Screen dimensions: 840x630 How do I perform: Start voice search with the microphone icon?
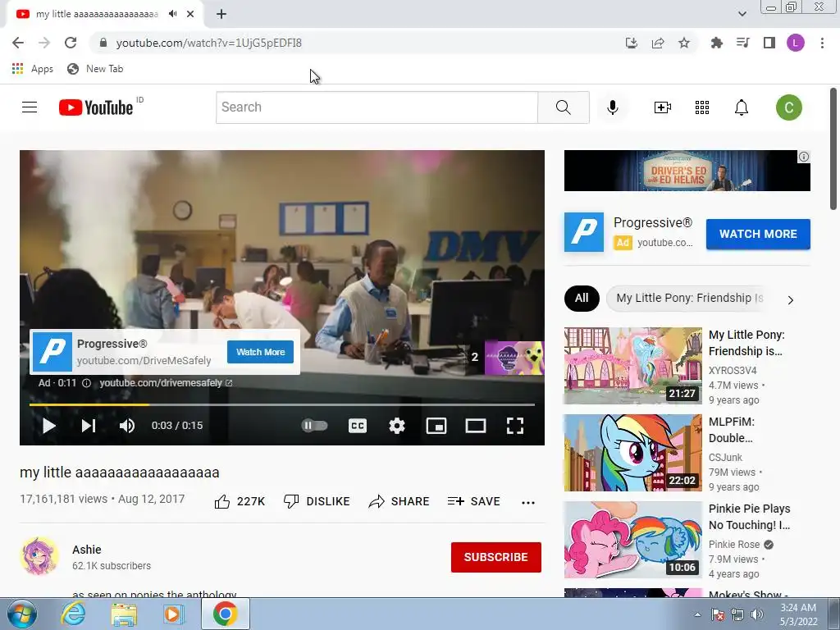pos(612,107)
